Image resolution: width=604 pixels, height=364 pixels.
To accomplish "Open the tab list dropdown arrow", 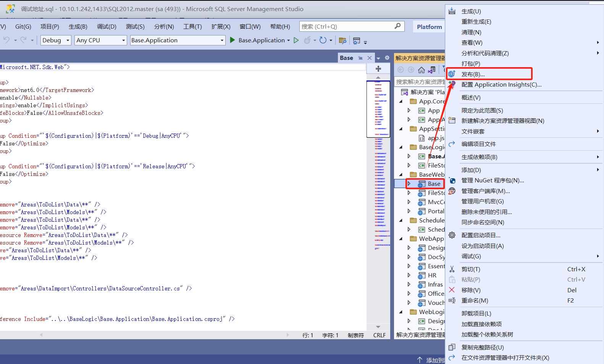I will (378, 58).
